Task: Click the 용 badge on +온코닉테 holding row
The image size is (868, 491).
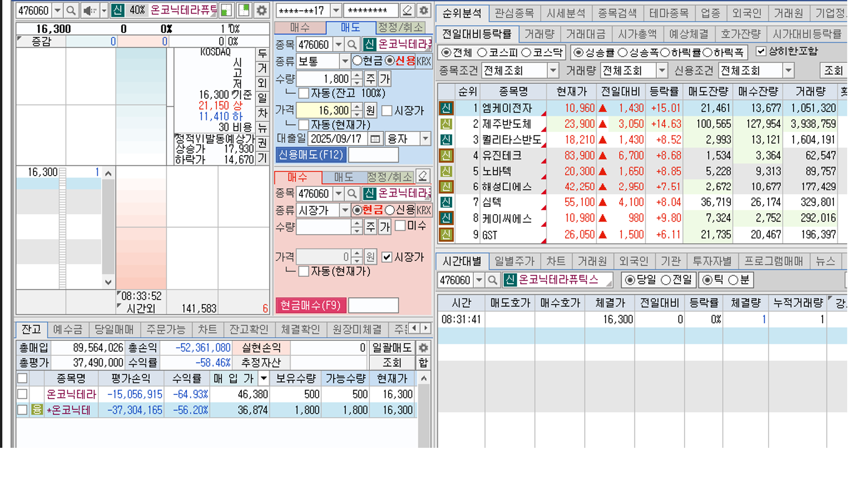Action: click(37, 410)
